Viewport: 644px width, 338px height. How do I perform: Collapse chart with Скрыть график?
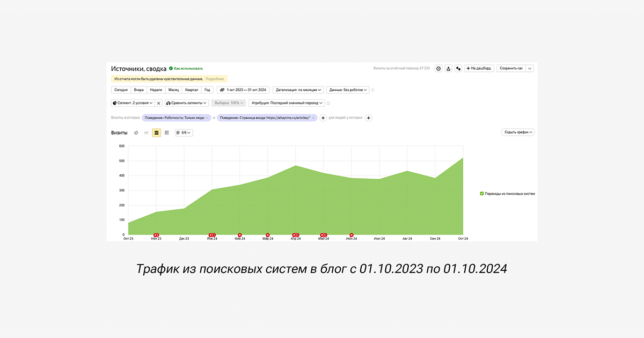(518, 132)
